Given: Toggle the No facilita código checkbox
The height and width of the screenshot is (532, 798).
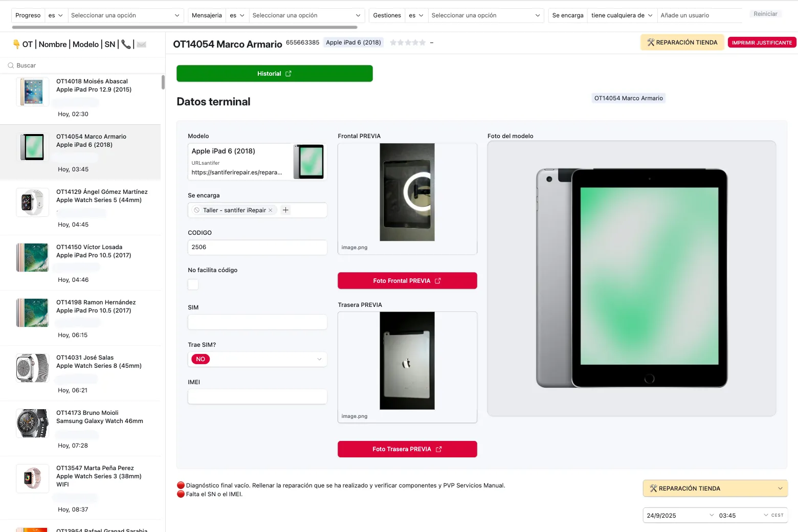Looking at the screenshot, I should [193, 284].
